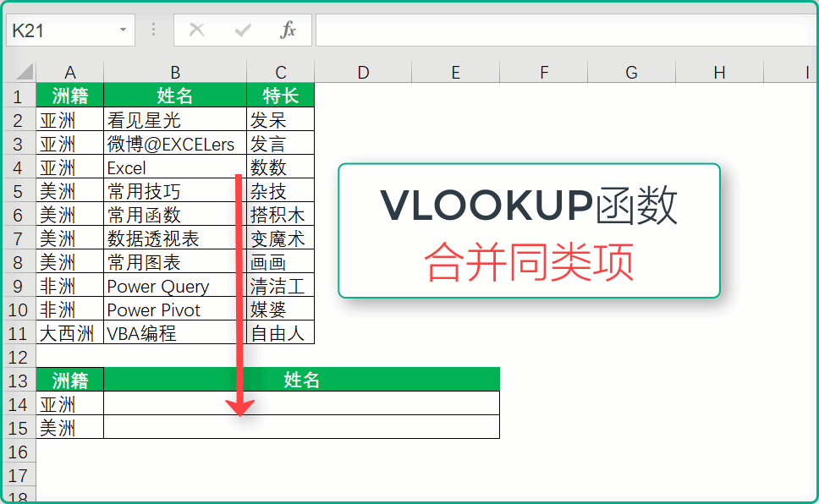This screenshot has height=504, width=819.
Task: Click the green 特长 header cell
Action: (280, 96)
